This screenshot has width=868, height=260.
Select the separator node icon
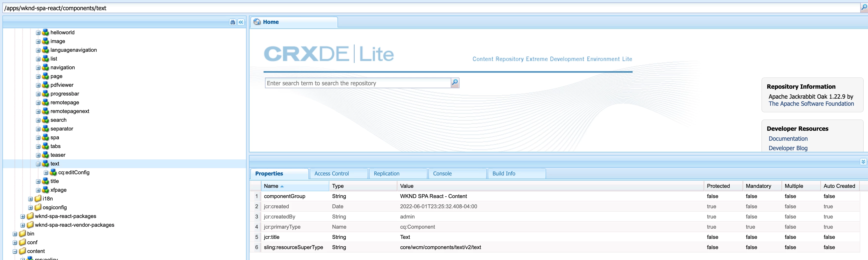pos(45,129)
